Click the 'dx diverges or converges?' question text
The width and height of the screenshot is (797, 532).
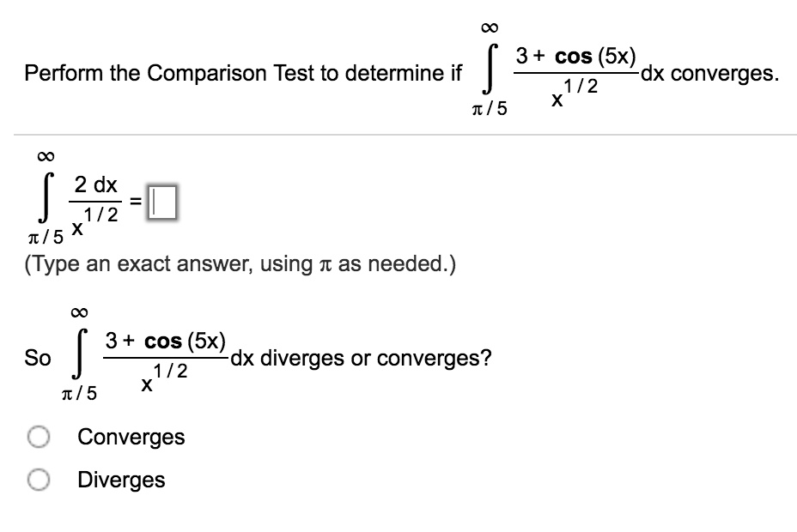tap(362, 359)
